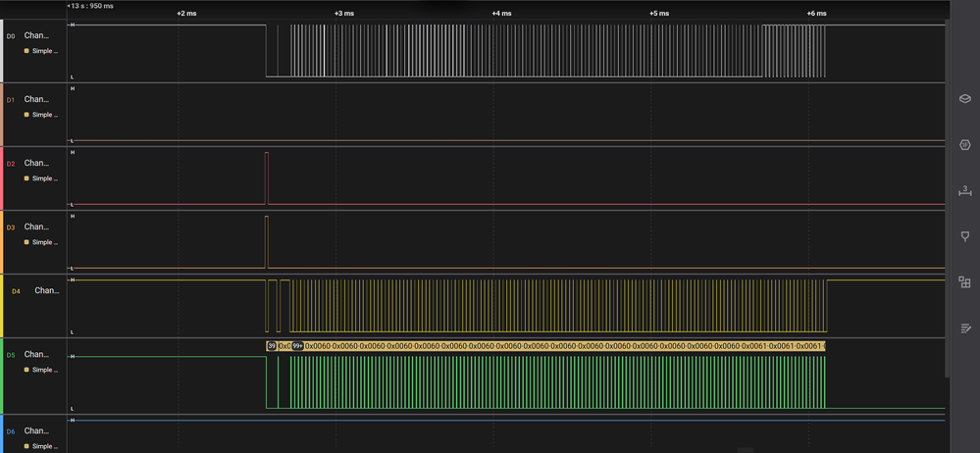This screenshot has width=980, height=453.
Task: Click the '39' analyzer result badge
Action: click(272, 345)
